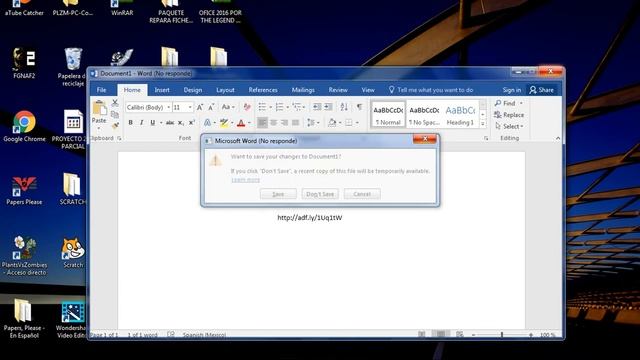The height and width of the screenshot is (360, 640).
Task: Switch to the Design tab
Action: 193,90
